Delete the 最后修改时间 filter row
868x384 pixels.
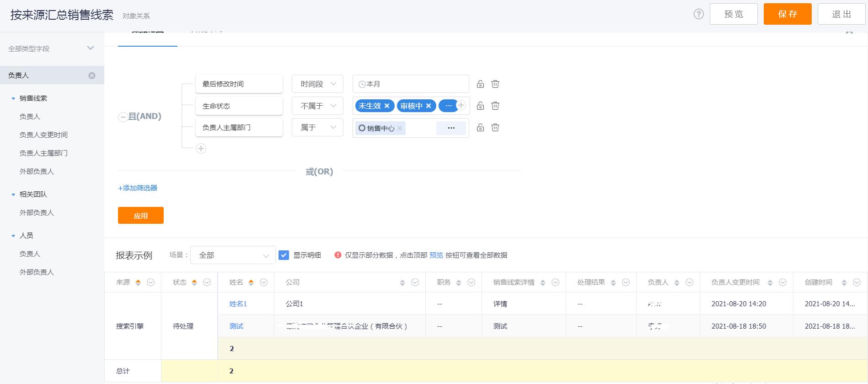[x=495, y=84]
